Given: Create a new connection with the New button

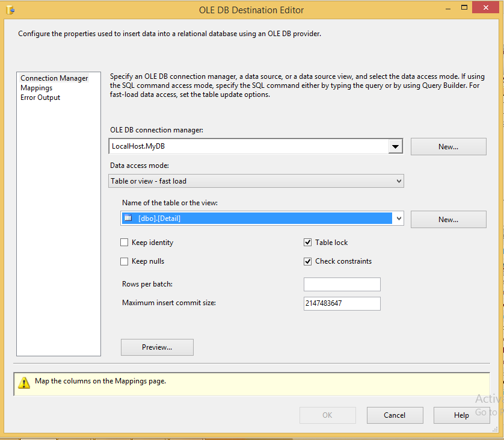Looking at the screenshot, I should tap(448, 146).
